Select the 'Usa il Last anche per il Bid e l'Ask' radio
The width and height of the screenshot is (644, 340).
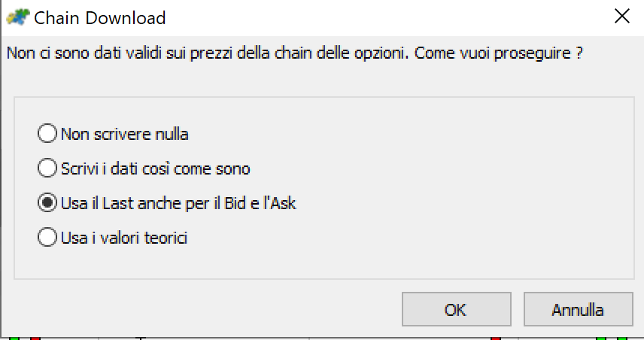47,202
